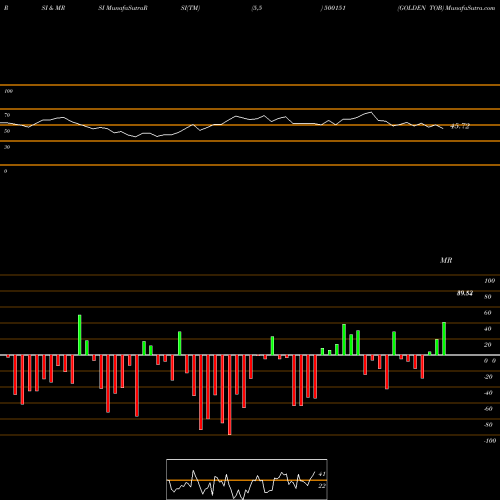Click the "(5,5" parameter text in header
Viewport: 500px width, 500px height.
coord(257,8)
